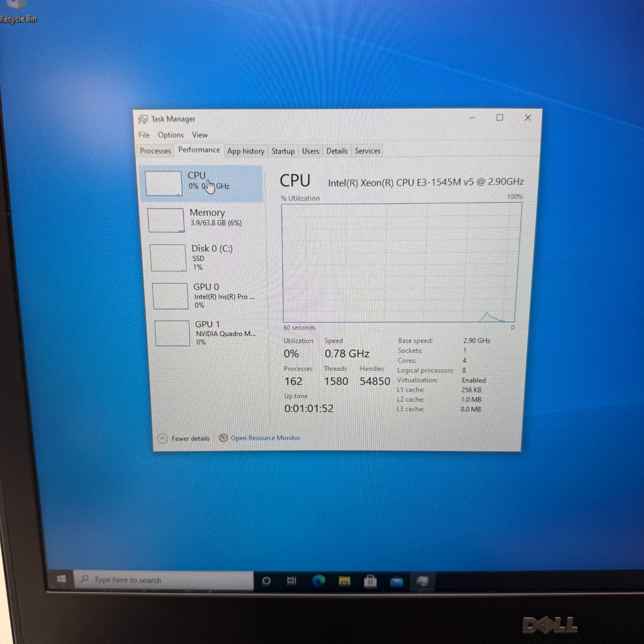Select the Memory performance item

click(203, 219)
